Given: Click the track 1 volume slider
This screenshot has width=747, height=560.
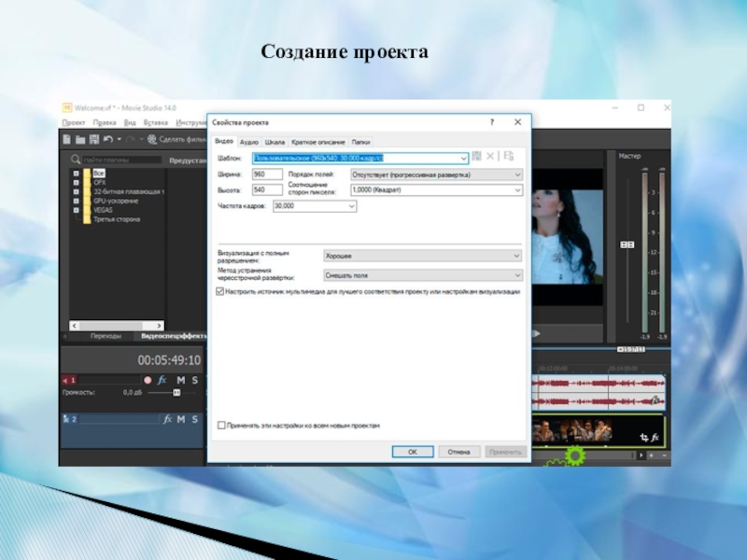Looking at the screenshot, I should [x=176, y=393].
